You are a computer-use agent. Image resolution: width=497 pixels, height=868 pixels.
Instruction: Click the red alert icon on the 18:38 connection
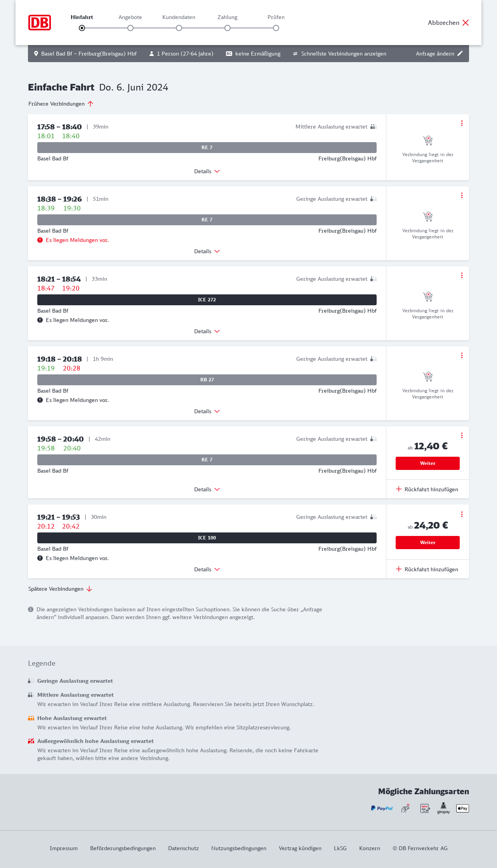(40, 240)
